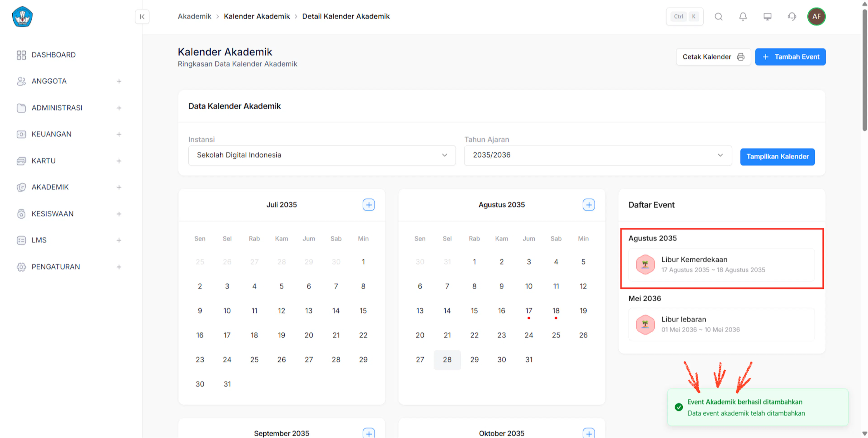Viewport: 868px width, 438px height.
Task: Click the Akademik sidebar icon
Action: [21, 187]
